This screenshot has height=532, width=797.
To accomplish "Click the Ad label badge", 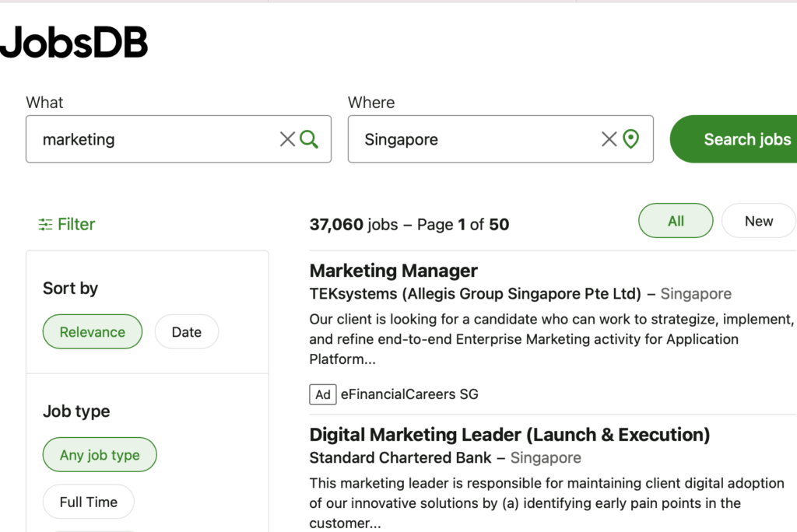I will [x=323, y=394].
